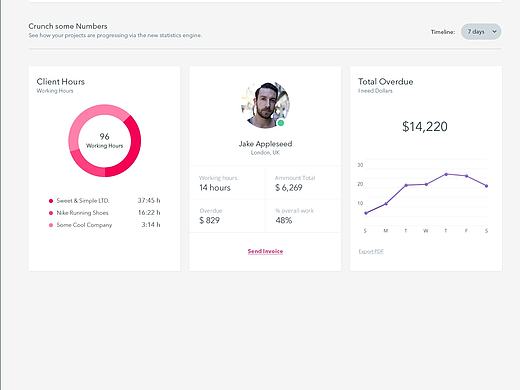520x390 pixels.
Task: Click the $ 829 overdue value
Action: coord(209,220)
